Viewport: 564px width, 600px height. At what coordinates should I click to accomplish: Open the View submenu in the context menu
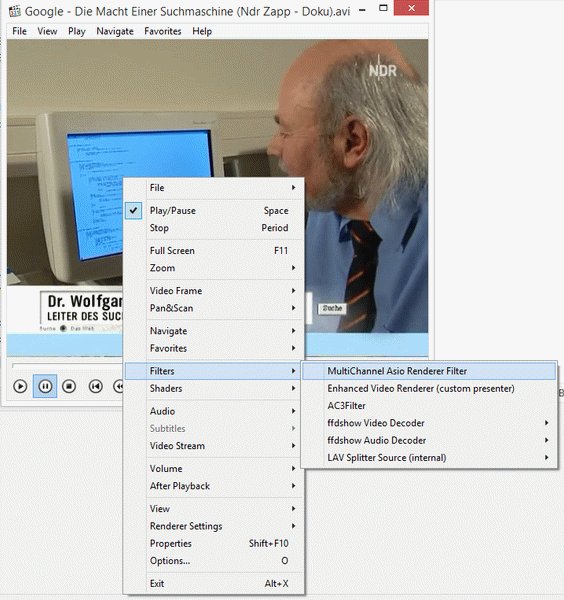point(214,509)
